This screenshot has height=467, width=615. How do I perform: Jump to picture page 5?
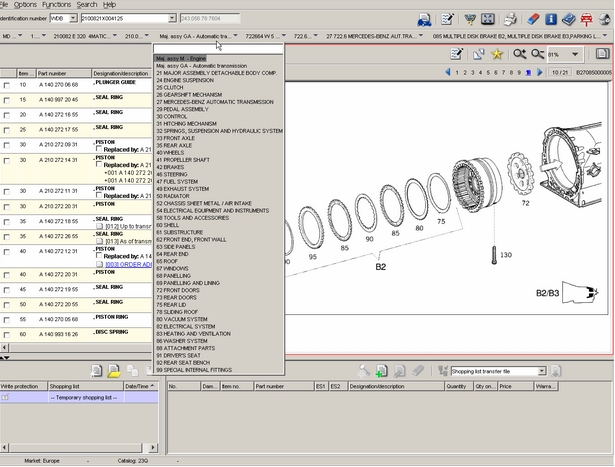488,73
